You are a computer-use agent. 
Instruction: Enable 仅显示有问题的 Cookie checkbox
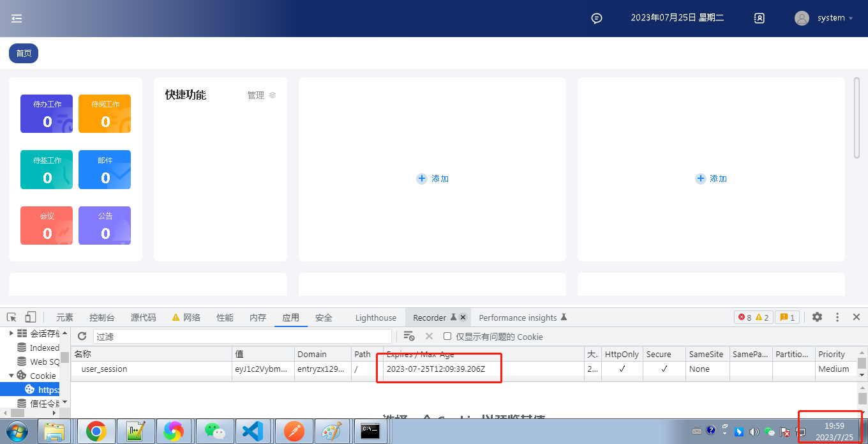pyautogui.click(x=447, y=336)
